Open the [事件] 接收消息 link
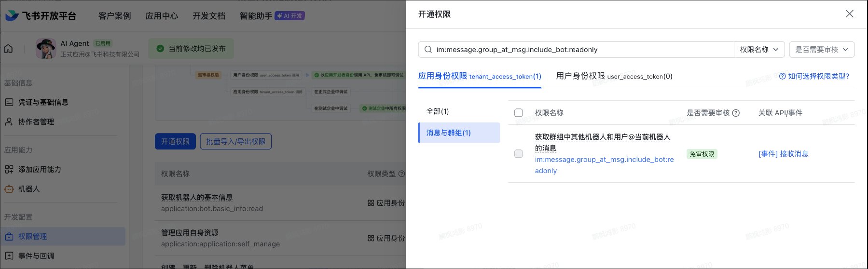Viewport: 868px width, 269px height. tap(784, 154)
